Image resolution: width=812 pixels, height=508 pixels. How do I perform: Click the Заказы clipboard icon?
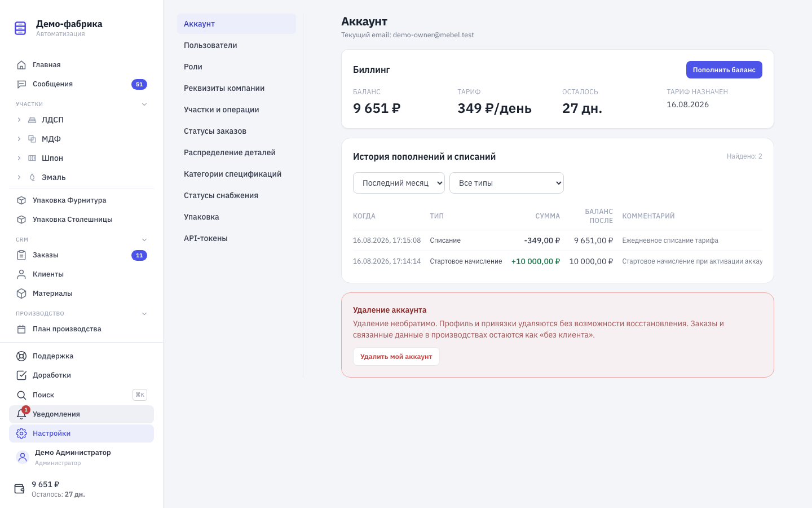[21, 255]
